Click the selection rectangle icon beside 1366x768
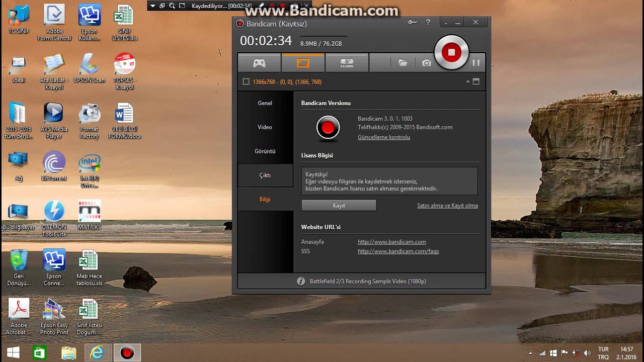 point(246,81)
